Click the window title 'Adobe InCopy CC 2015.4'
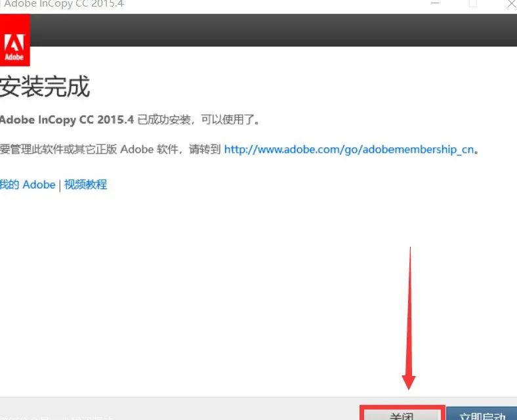 [x=64, y=4]
